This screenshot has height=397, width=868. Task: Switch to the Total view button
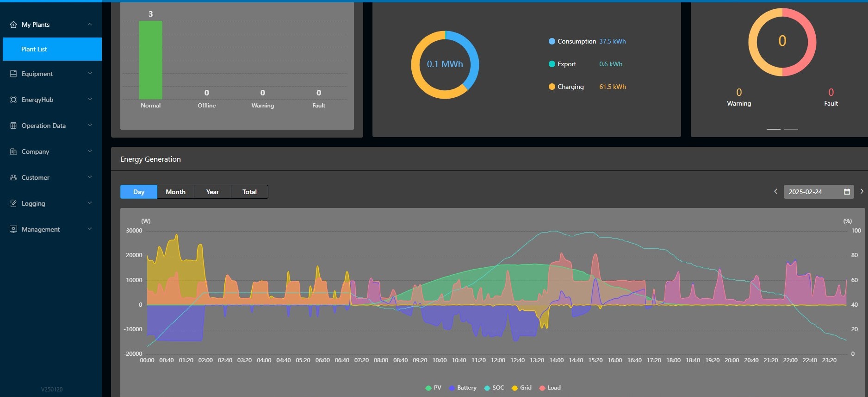tap(249, 192)
